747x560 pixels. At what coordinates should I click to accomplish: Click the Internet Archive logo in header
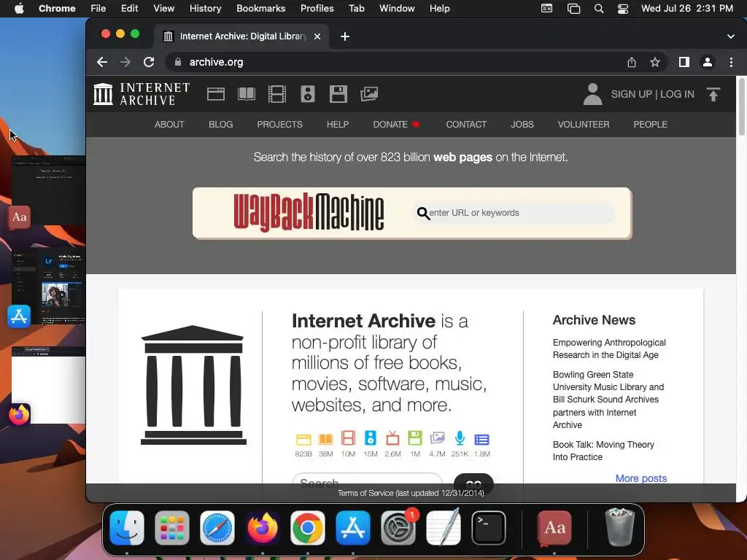click(x=142, y=94)
